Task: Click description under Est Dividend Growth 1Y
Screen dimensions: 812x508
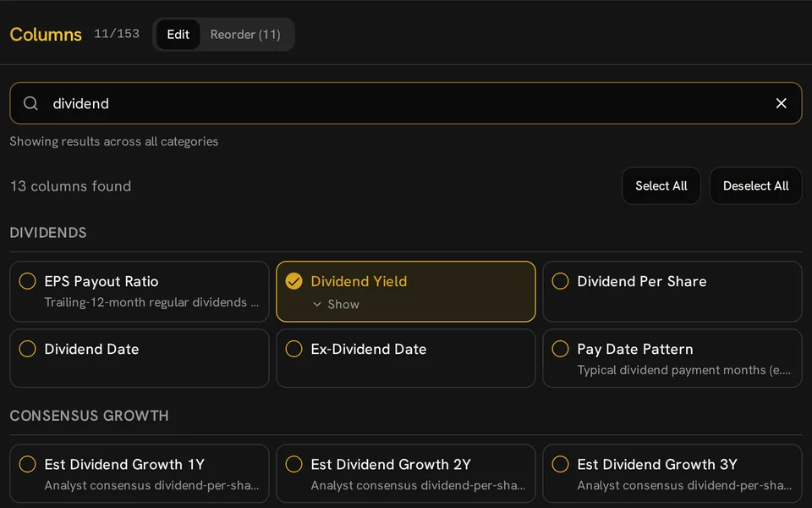Action: (151, 486)
